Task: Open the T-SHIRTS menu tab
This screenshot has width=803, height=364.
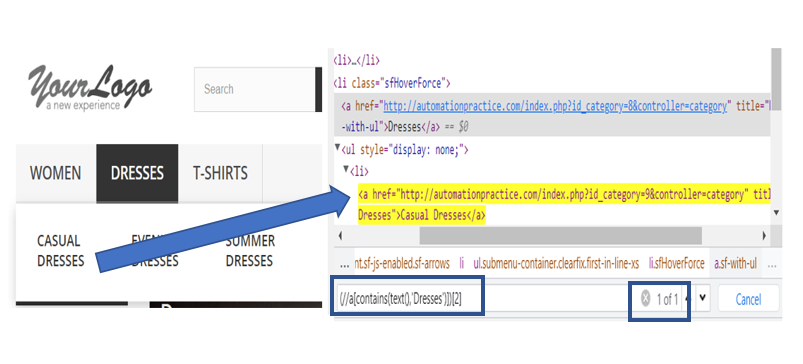Action: click(x=220, y=173)
